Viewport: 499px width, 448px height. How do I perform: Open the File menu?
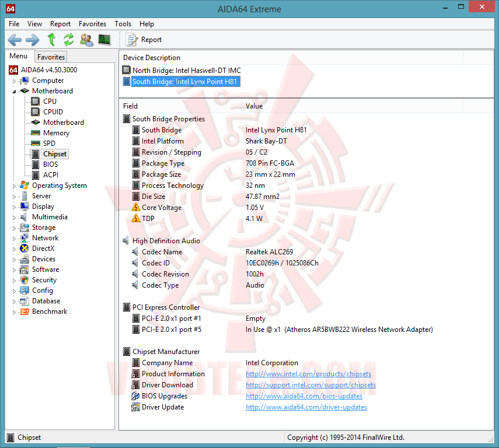click(14, 24)
